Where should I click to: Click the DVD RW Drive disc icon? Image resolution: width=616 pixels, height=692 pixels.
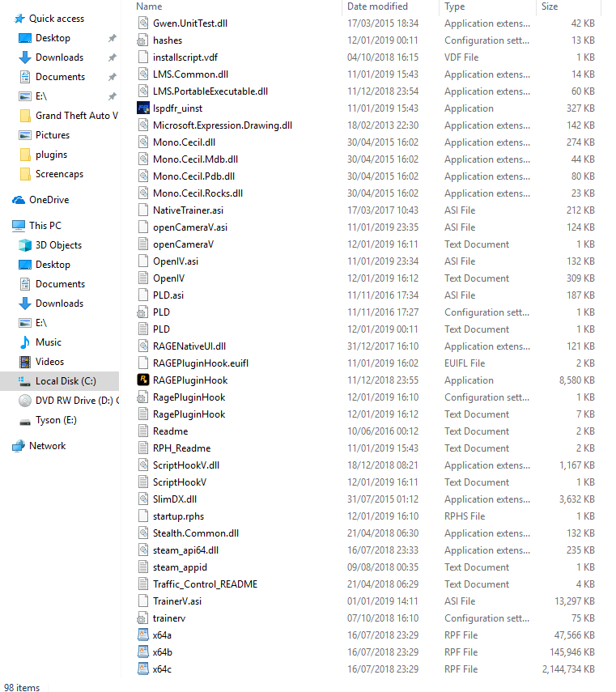click(x=25, y=401)
